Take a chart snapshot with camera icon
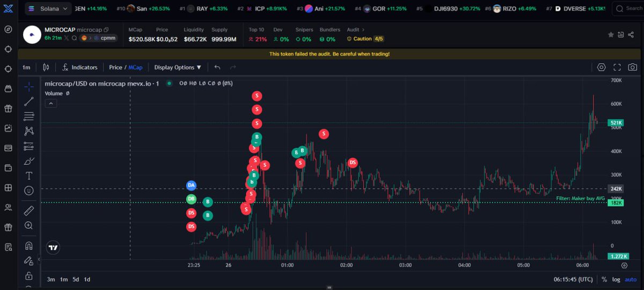644x290 pixels. 633,67
